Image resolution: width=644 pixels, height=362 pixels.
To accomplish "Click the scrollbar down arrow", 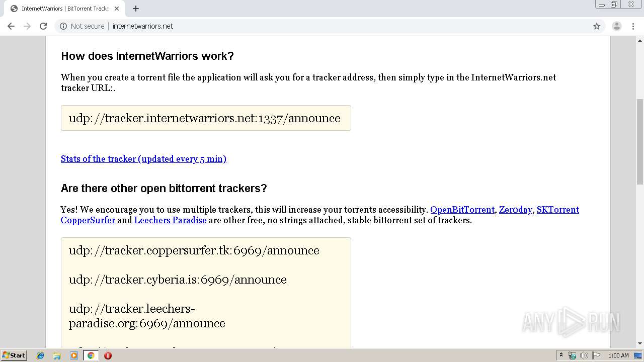I will [640, 343].
